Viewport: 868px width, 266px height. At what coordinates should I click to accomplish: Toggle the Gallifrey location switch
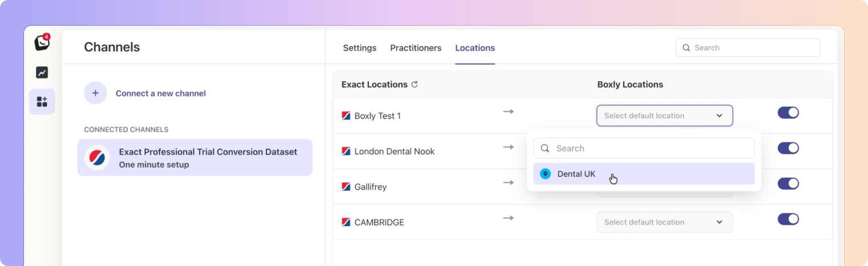[x=788, y=184]
